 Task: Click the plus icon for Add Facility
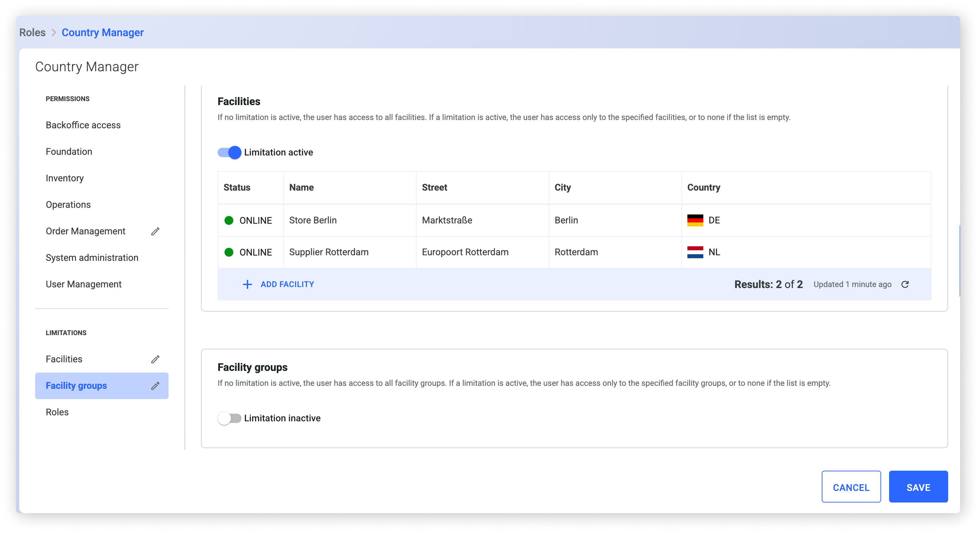(x=247, y=284)
